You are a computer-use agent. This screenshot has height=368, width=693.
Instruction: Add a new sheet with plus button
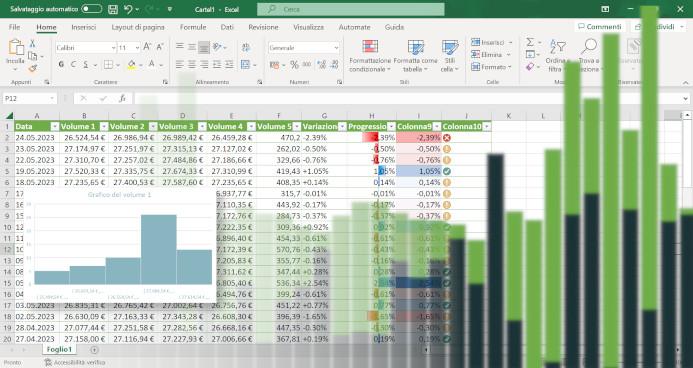point(94,350)
